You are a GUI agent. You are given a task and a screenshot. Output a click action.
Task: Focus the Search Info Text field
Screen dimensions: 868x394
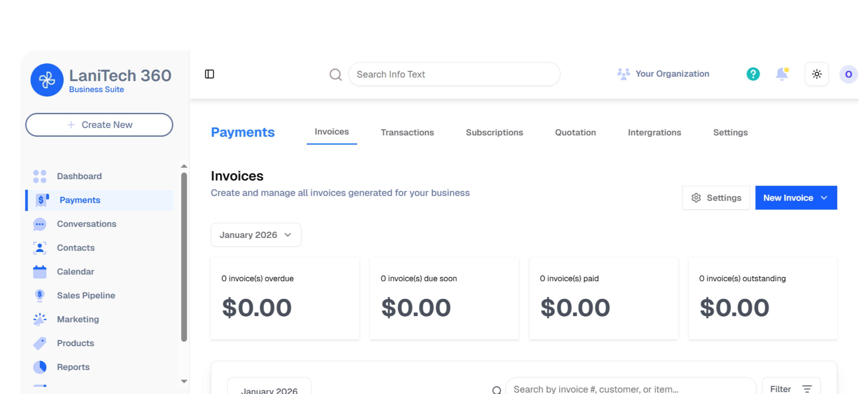coord(454,74)
